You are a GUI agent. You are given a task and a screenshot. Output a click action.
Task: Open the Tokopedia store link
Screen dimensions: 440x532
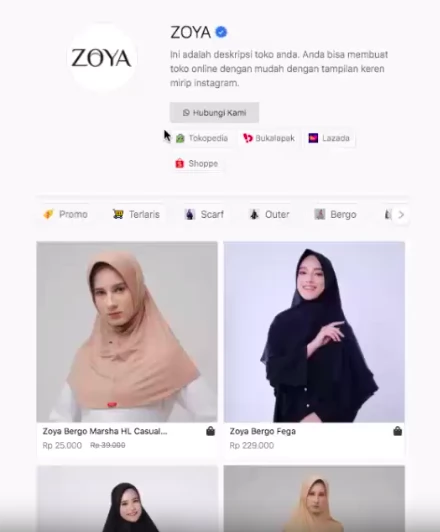202,138
